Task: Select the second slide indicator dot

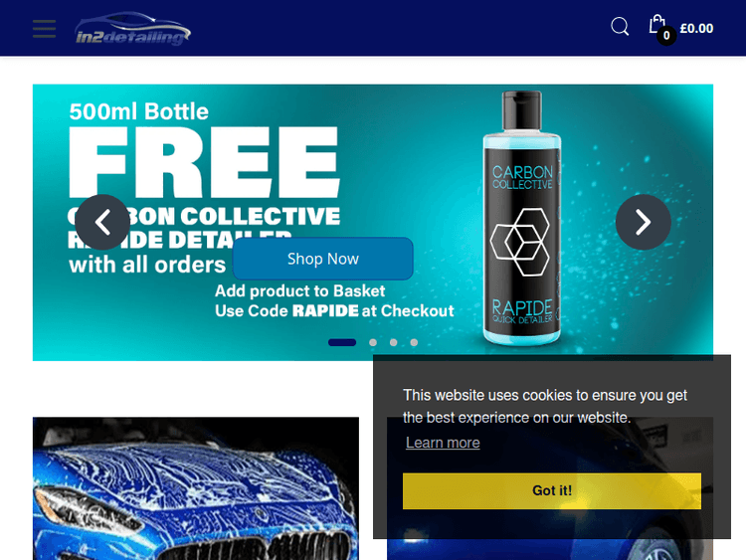Action: [373, 342]
